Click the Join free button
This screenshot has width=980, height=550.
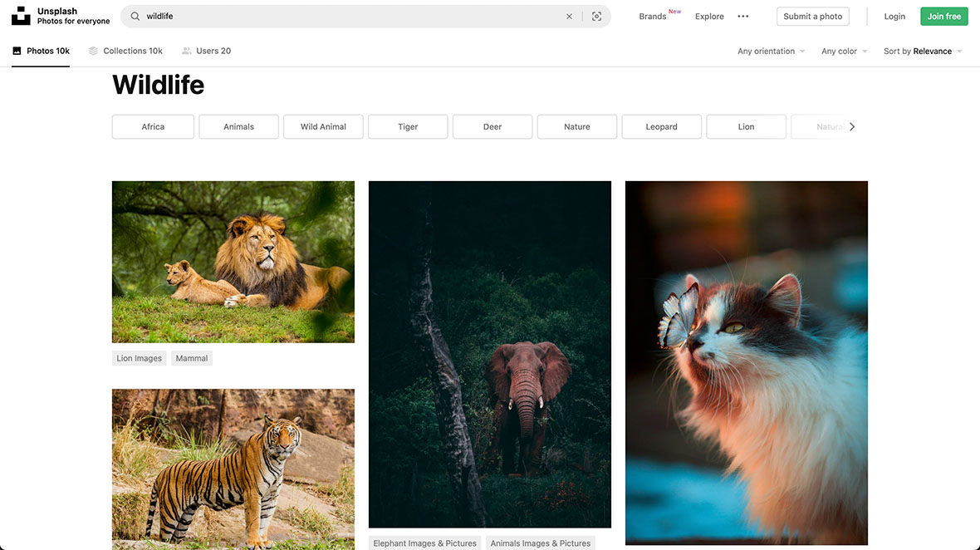pos(943,17)
